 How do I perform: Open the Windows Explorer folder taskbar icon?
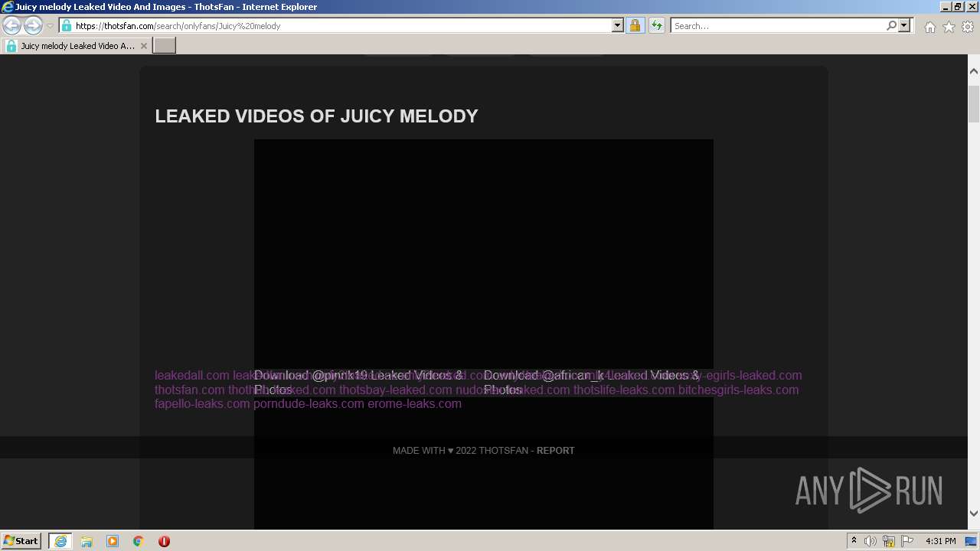click(87, 541)
